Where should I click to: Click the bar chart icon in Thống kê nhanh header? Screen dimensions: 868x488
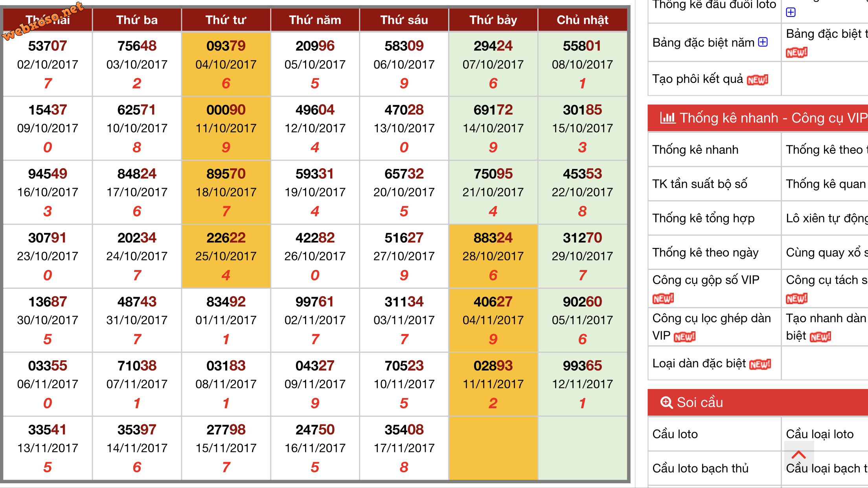[x=668, y=117]
